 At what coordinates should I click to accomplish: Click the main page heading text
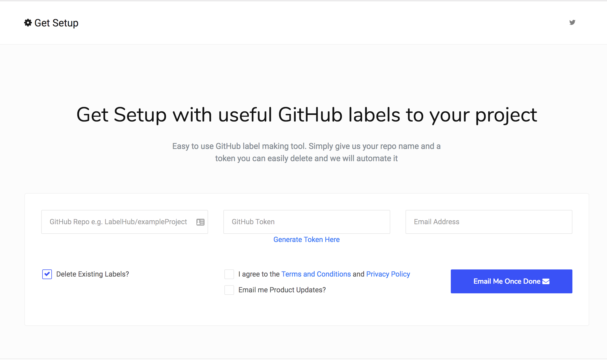coord(305,115)
